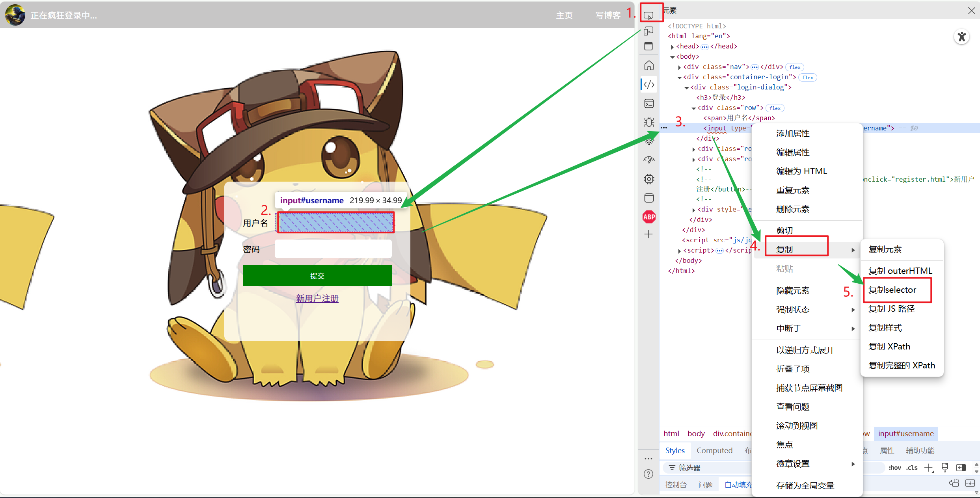Open the Performance gauge icon panel
Image resolution: width=980 pixels, height=498 pixels.
[649, 160]
